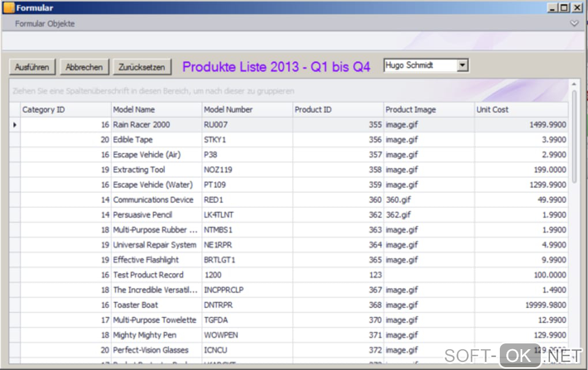
Task: Select the Perfect-Vision Glasses cell
Action: click(x=156, y=350)
